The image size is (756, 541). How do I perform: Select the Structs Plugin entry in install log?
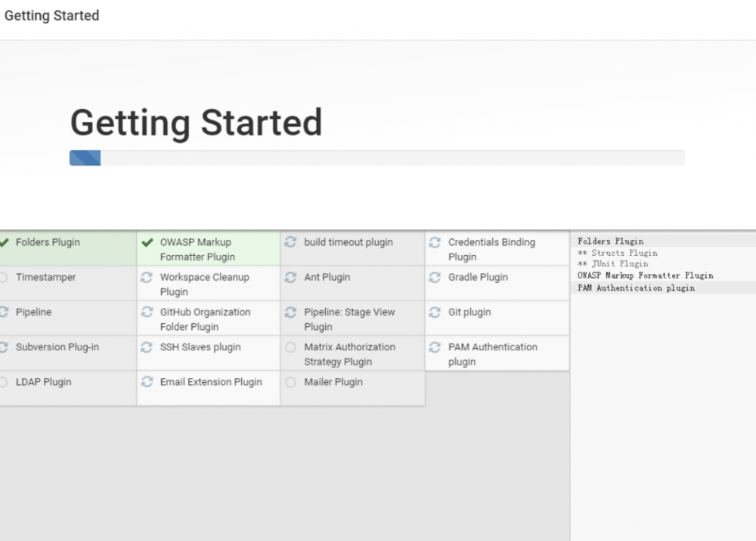pyautogui.click(x=617, y=253)
